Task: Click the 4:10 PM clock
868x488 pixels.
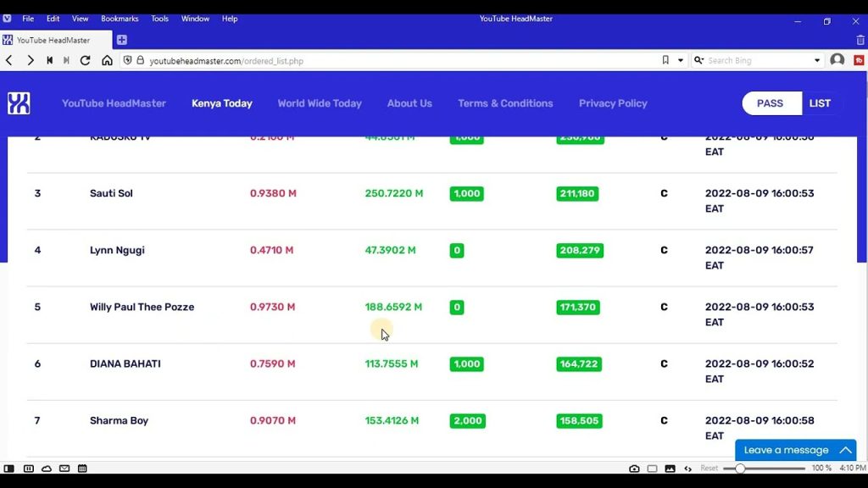Action: pos(853,468)
